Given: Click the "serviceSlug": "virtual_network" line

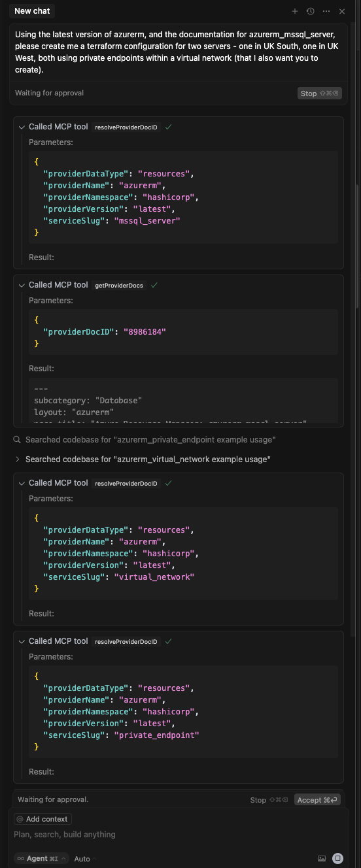Looking at the screenshot, I should [118, 577].
